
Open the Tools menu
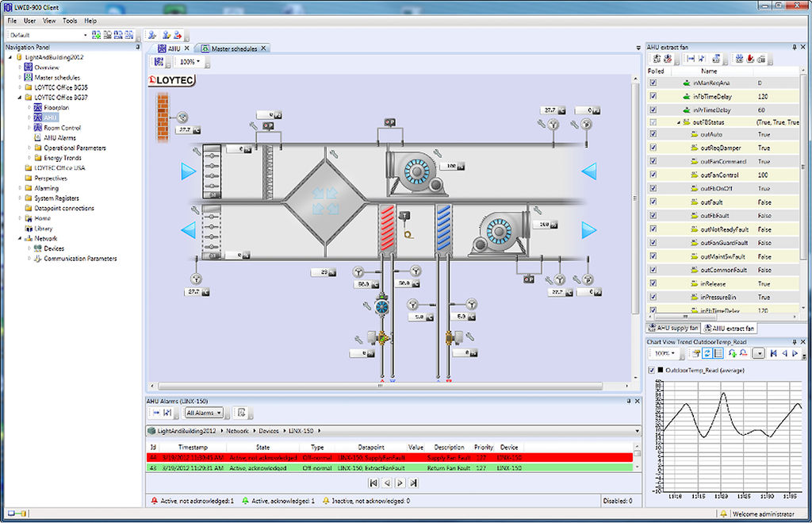pyautogui.click(x=70, y=21)
